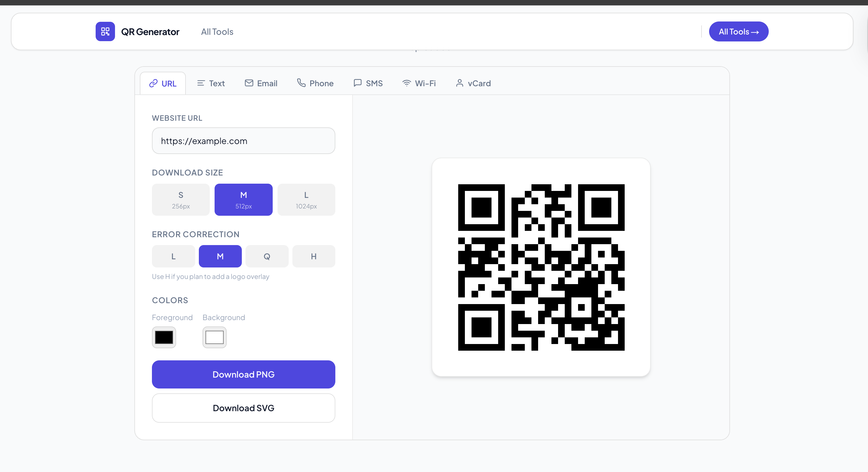This screenshot has height=472, width=868.
Task: Select the Text lines icon
Action: pos(201,83)
